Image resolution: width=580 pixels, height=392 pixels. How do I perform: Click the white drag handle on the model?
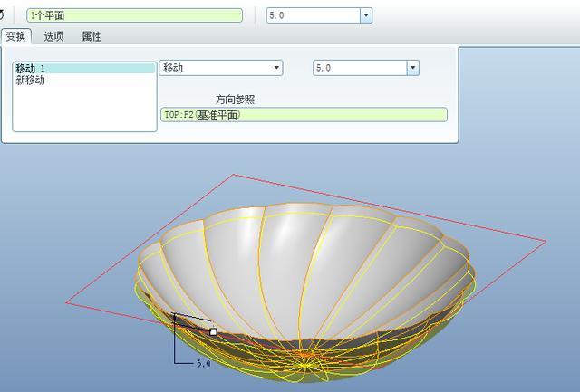(213, 332)
